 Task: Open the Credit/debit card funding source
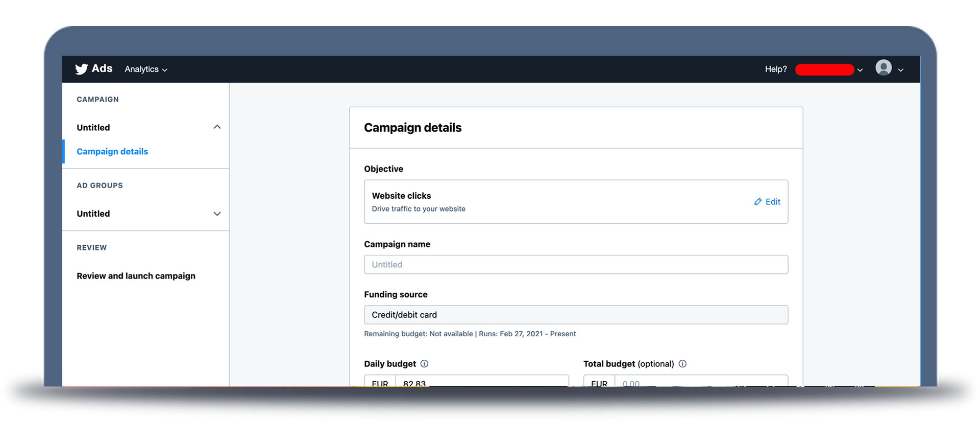(576, 315)
